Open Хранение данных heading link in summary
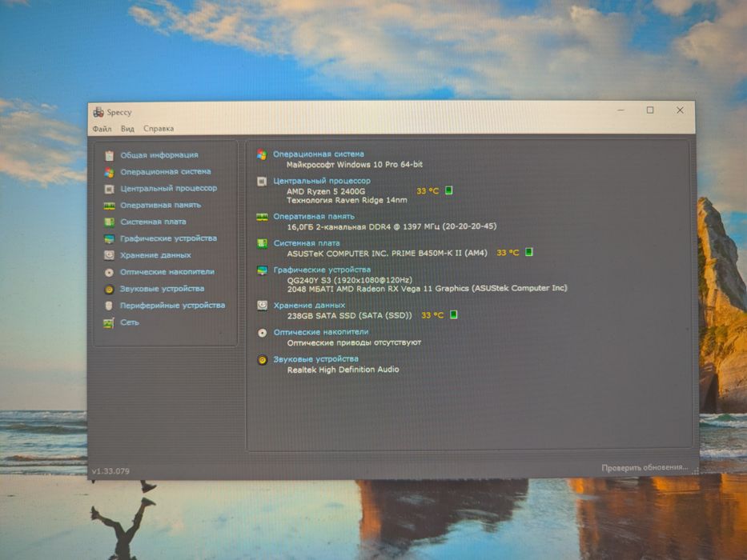Screen dimensions: 747x560 pyautogui.click(x=309, y=306)
